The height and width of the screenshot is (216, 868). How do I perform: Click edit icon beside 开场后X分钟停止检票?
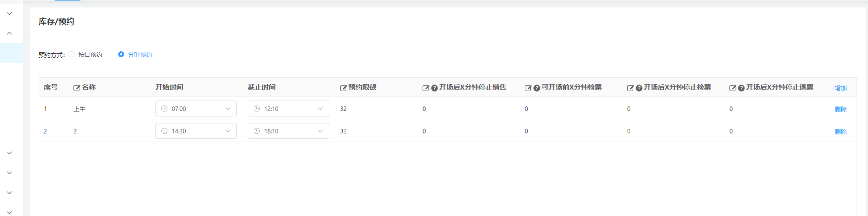[x=630, y=88]
